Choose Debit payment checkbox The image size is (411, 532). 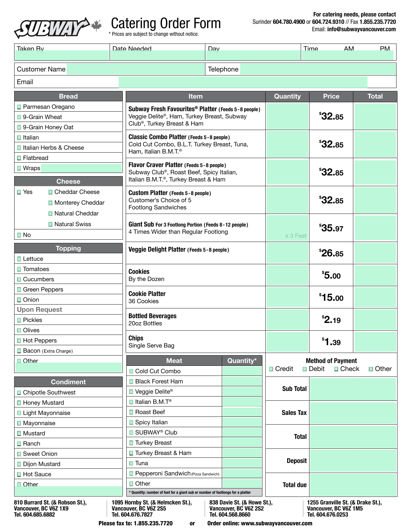[305, 369]
